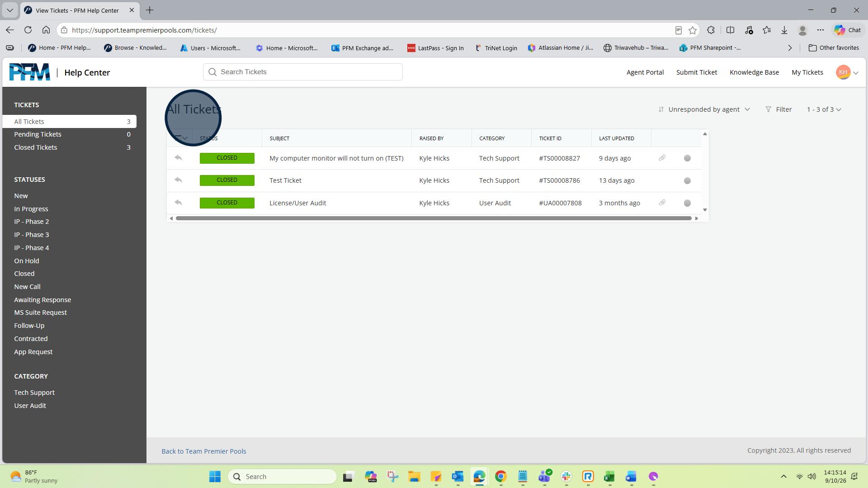
Task: Click attachment paperclip on ticket #UA00007808
Action: [662, 203]
